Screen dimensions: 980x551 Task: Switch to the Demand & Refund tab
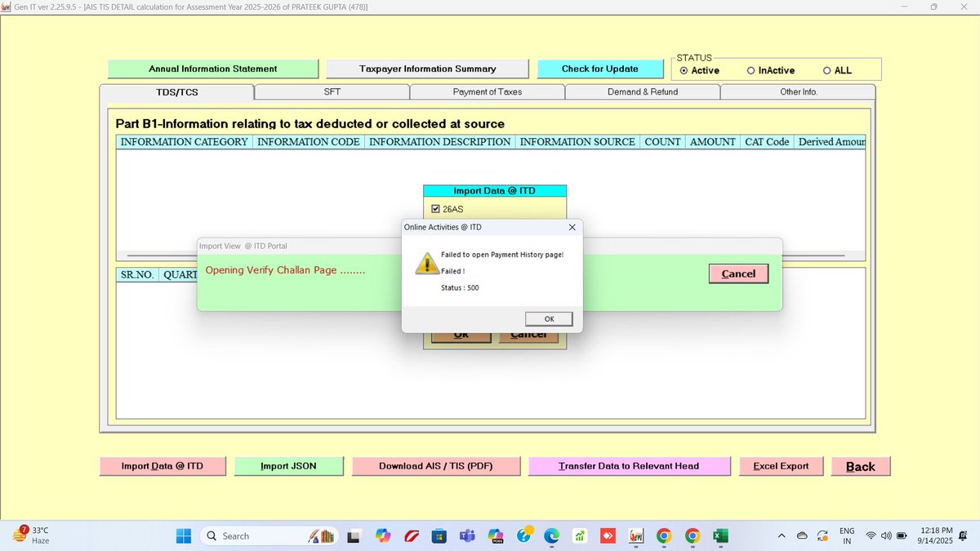tap(643, 92)
